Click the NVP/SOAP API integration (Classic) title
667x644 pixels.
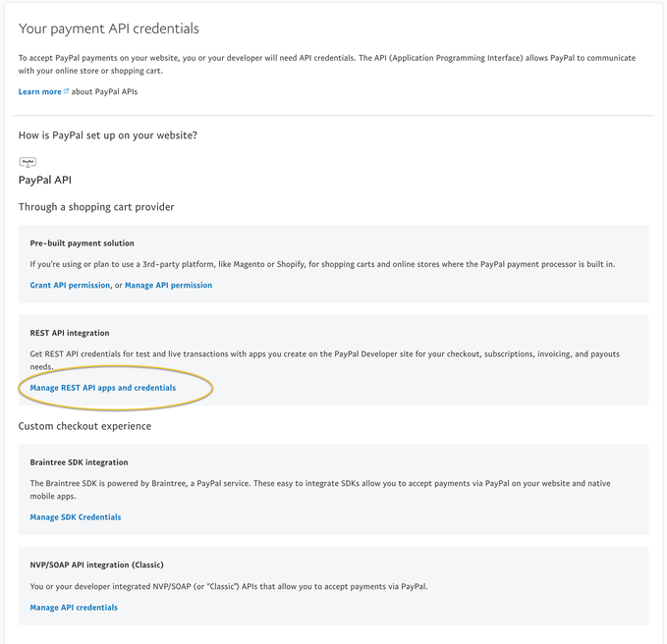96,564
